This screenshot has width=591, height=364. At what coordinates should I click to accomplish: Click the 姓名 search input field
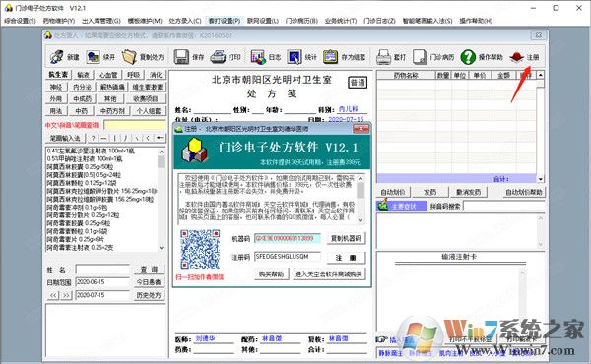click(102, 270)
